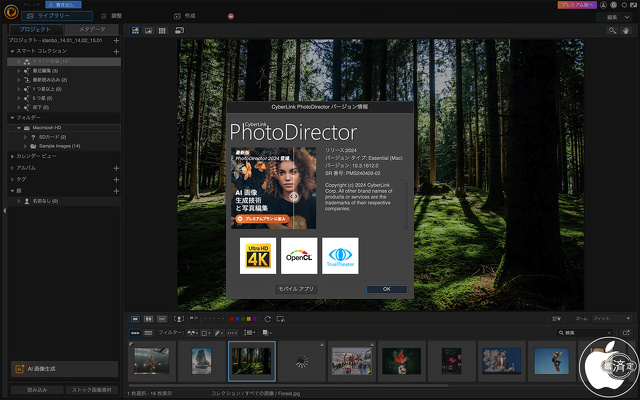640x400 pixels.
Task: Open the Adjustment module
Action: [112, 16]
